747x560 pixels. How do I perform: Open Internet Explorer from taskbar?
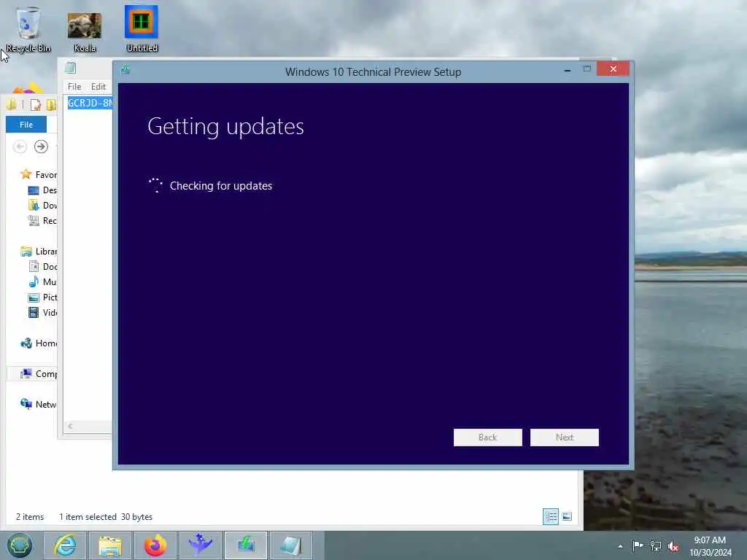65,545
